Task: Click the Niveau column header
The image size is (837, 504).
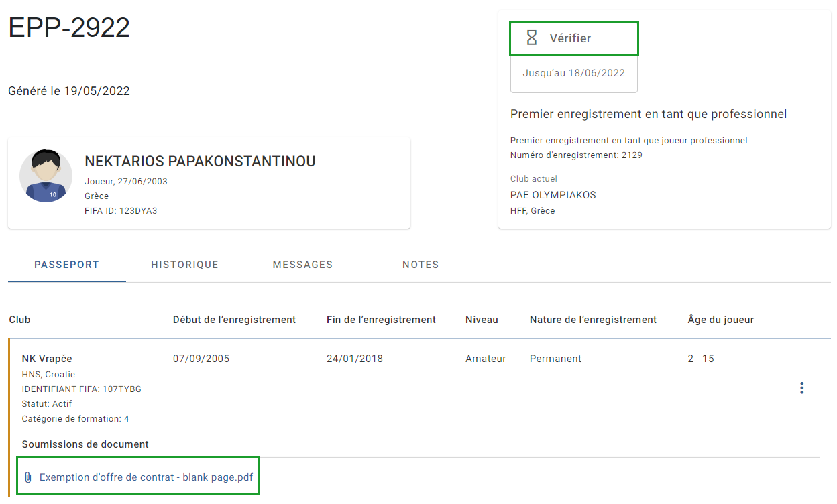Action: pos(482,320)
